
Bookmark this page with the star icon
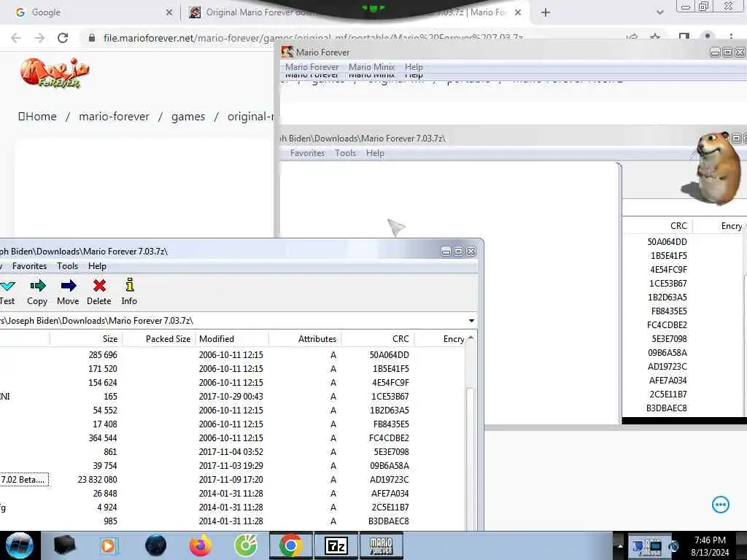click(656, 37)
